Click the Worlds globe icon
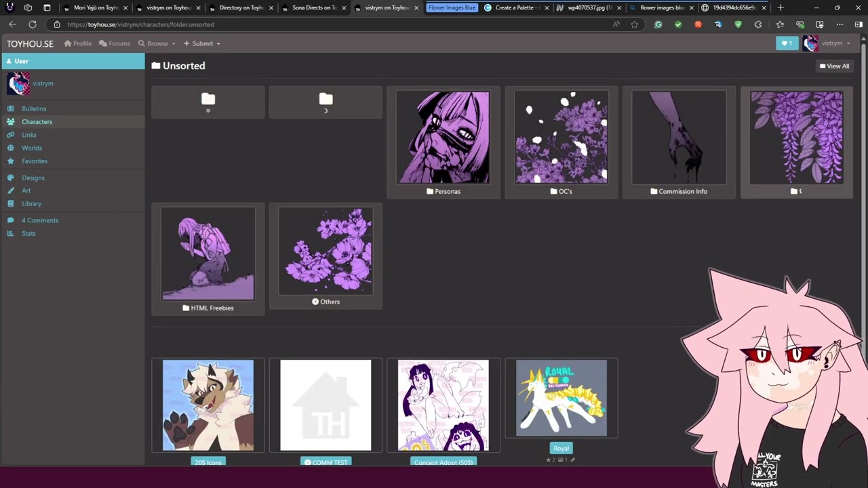The height and width of the screenshot is (488, 868). tap(10, 148)
